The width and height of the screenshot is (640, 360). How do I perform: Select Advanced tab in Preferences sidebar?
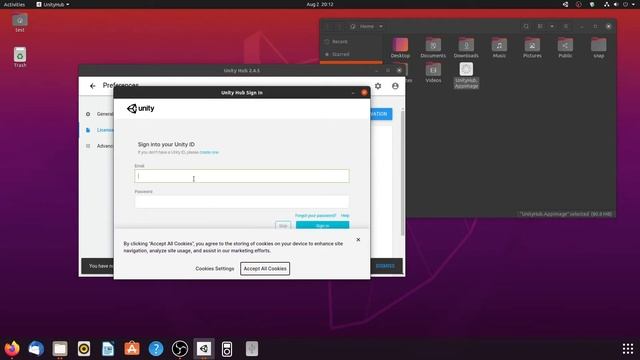99,146
